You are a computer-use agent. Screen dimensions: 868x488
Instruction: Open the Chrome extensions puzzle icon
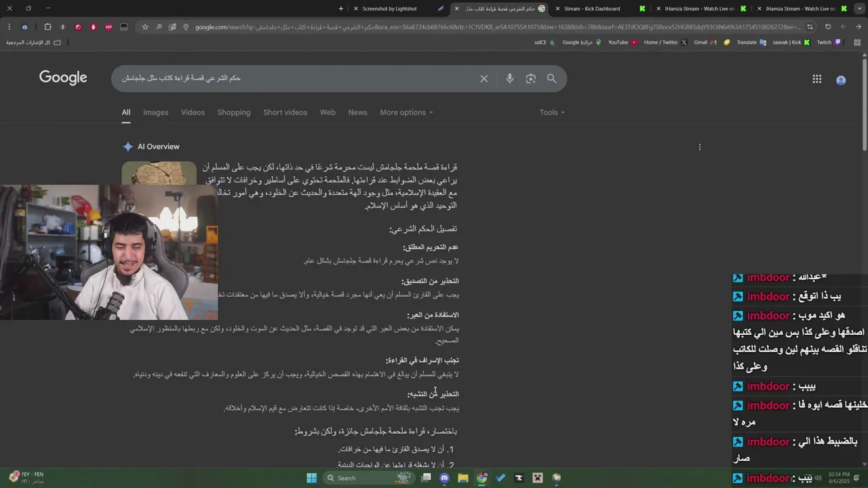tap(47, 27)
